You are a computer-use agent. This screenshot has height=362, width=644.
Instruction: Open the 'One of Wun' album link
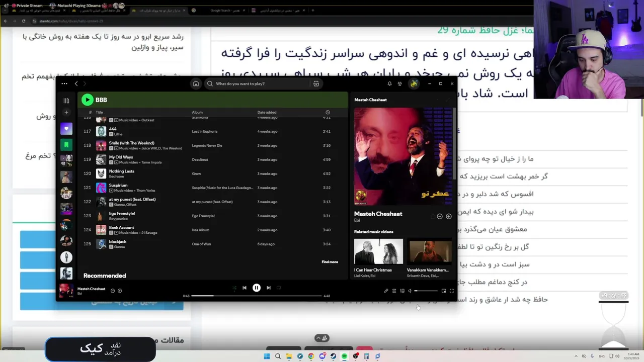click(201, 244)
